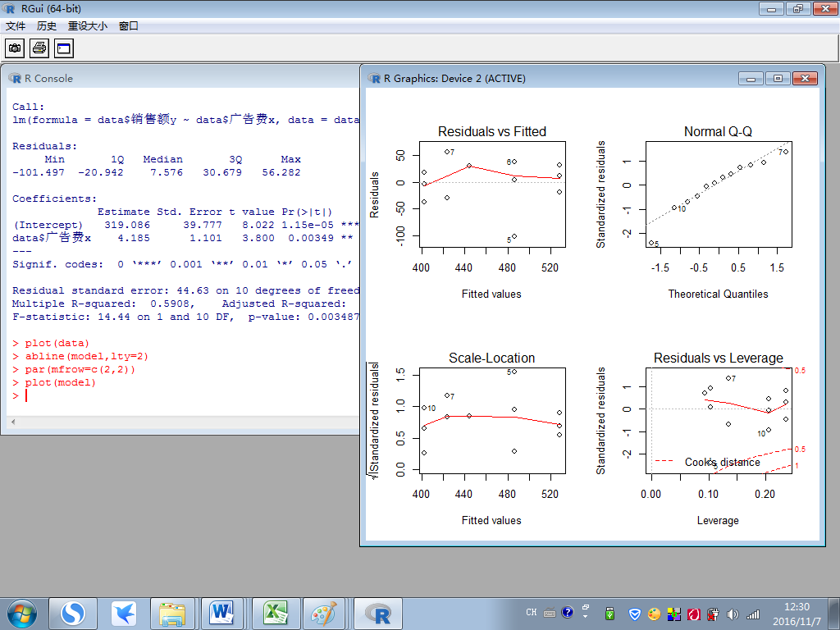Click the return-focus-to-console toolbar icon
Screen dimensions: 840x630
click(64, 48)
